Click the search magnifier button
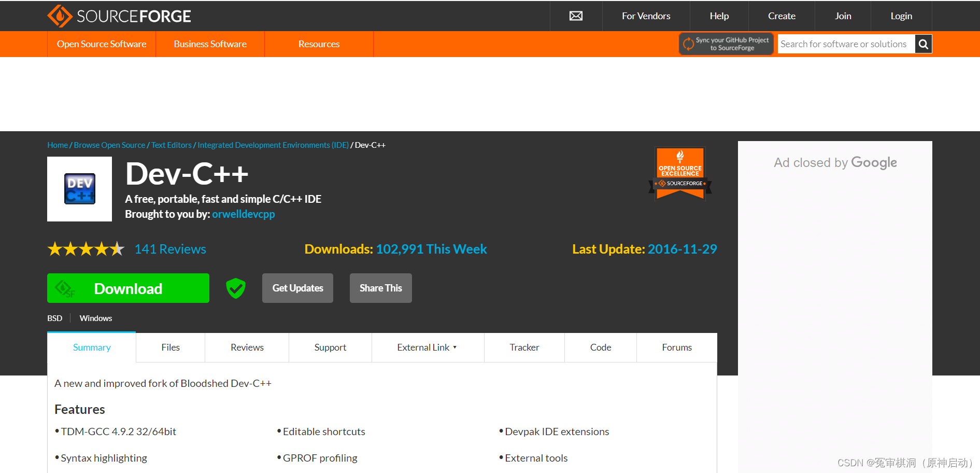 (923, 44)
